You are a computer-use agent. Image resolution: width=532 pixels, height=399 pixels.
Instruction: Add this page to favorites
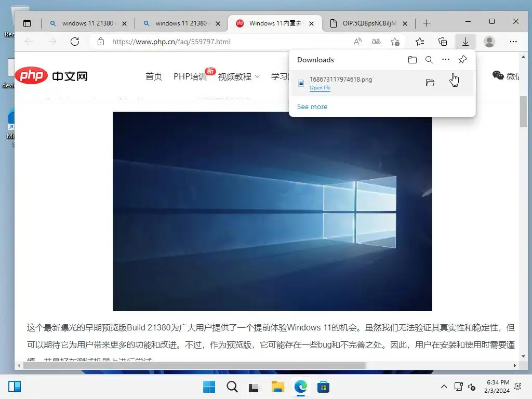coord(395,42)
